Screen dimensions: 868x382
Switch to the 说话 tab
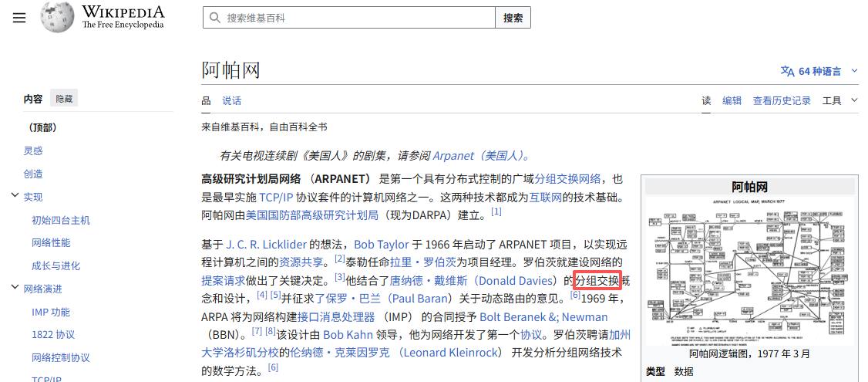(x=232, y=100)
